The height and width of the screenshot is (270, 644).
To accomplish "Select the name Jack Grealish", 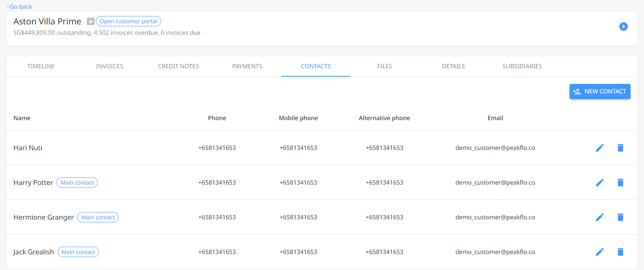I will (x=34, y=252).
